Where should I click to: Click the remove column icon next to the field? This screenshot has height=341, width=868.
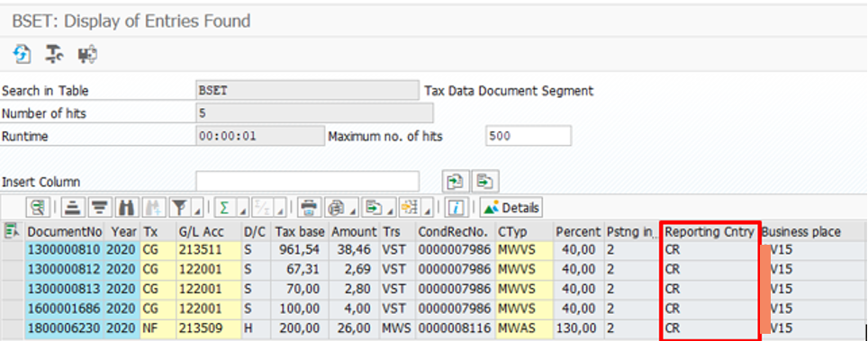coord(485,181)
